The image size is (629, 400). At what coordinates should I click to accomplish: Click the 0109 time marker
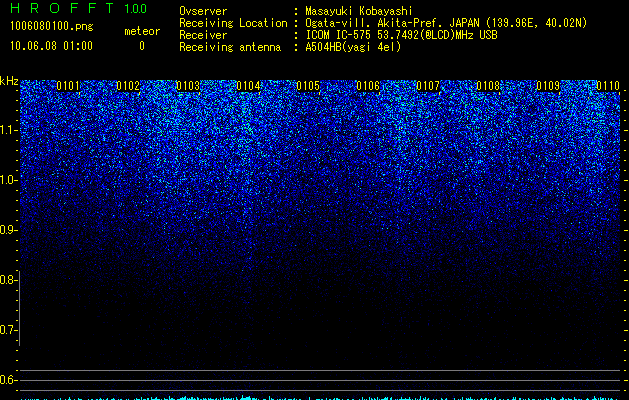pos(548,86)
